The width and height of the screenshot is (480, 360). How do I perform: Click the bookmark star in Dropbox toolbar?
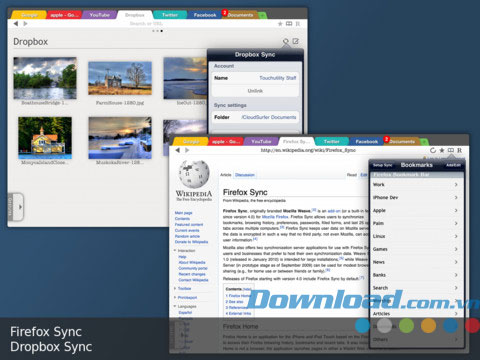coord(280,24)
